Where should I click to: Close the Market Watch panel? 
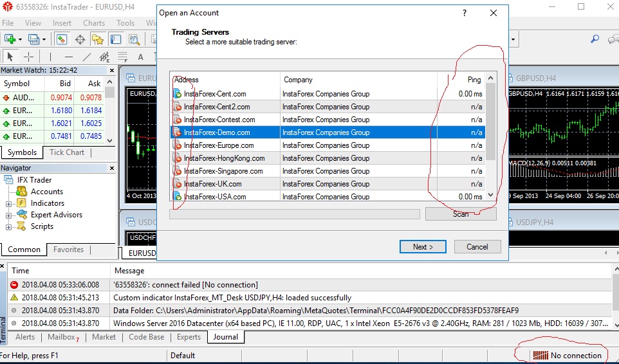click(x=112, y=70)
